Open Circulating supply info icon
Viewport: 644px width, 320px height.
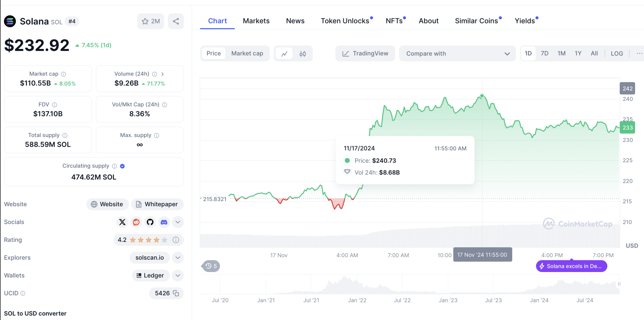pyautogui.click(x=114, y=166)
